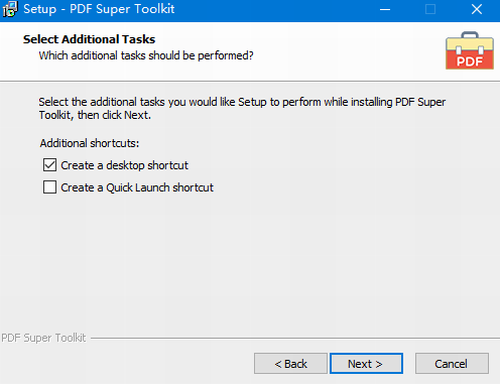
Task: Click 'Which additional tasks should be performed?' text
Action: point(146,55)
